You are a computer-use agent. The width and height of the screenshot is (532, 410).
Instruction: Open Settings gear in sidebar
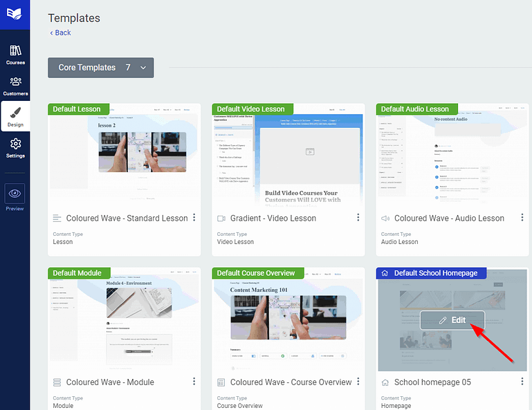coord(15,148)
